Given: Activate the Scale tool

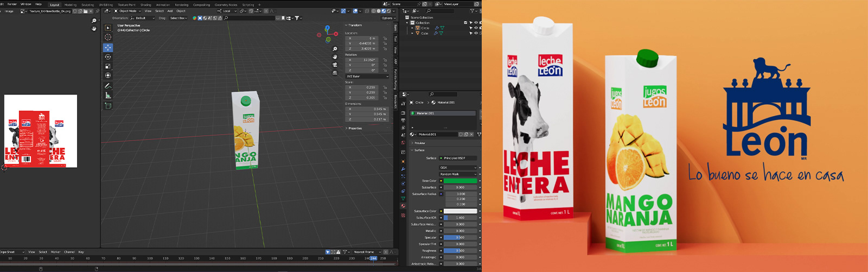Looking at the screenshot, I should tap(107, 66).
